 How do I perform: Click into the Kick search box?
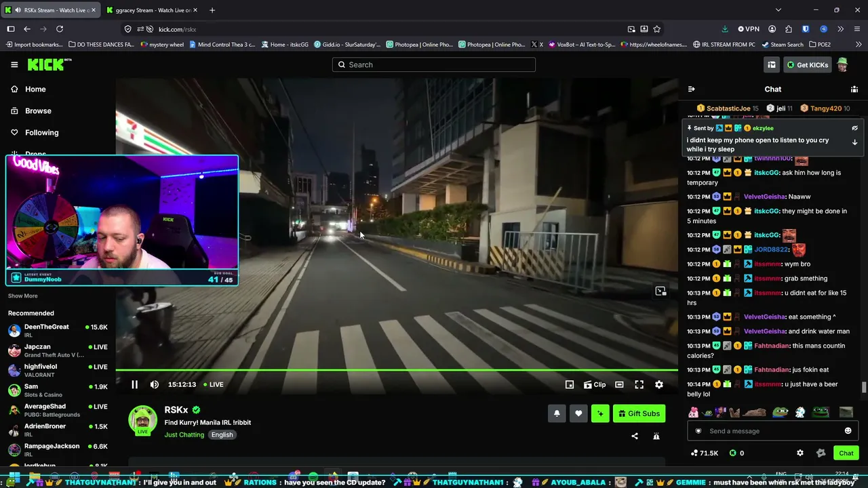[434, 64]
